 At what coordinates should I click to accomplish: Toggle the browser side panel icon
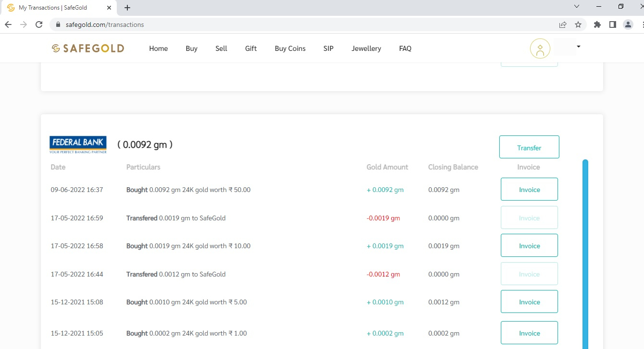pyautogui.click(x=613, y=24)
